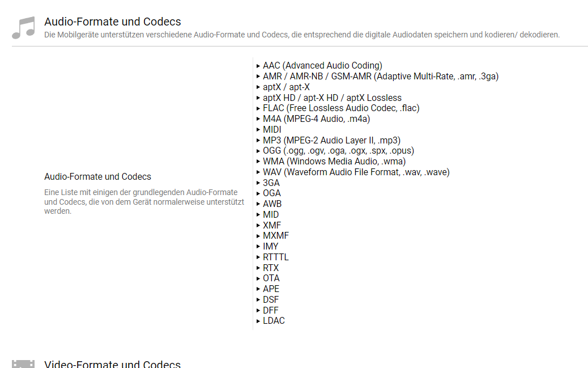588x368 pixels.
Task: Click the arrow next to aptX / apt-X
Action: pos(258,87)
